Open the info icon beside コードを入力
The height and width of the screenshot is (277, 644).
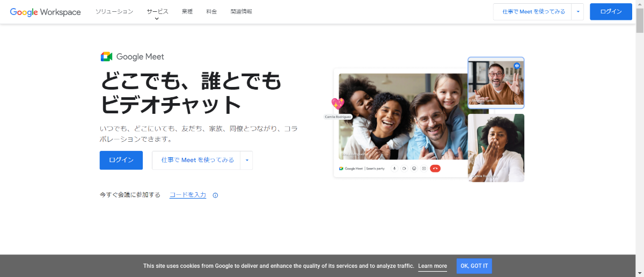coord(215,195)
